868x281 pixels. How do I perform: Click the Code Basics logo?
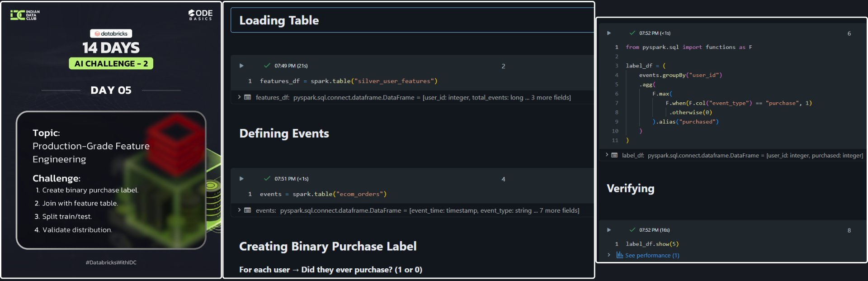tap(200, 15)
